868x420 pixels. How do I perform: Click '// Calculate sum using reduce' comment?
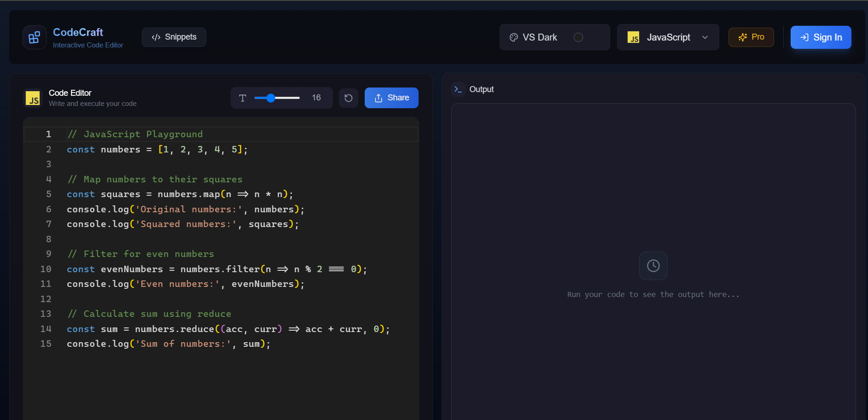point(149,314)
